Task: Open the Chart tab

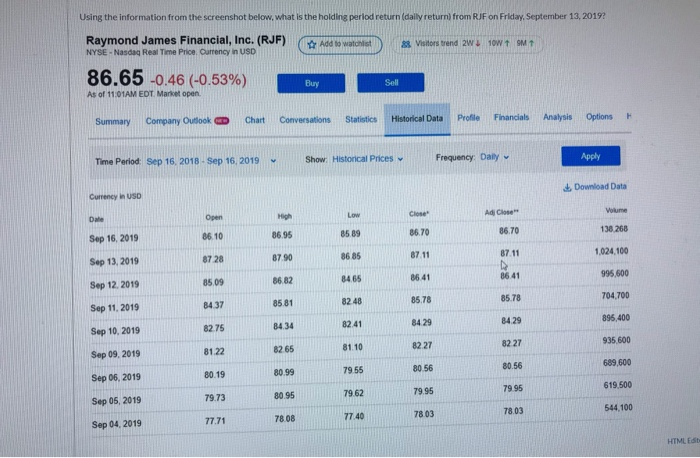Action: [x=254, y=120]
